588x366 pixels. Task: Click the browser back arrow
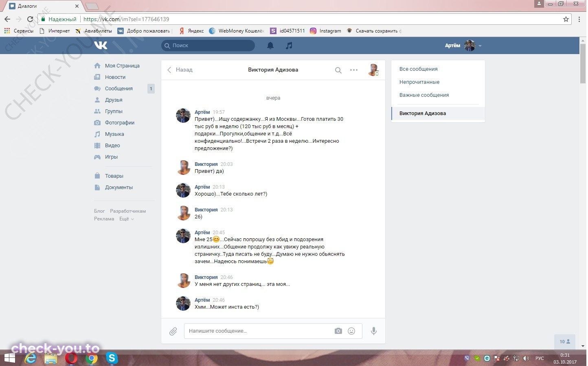tap(7, 19)
